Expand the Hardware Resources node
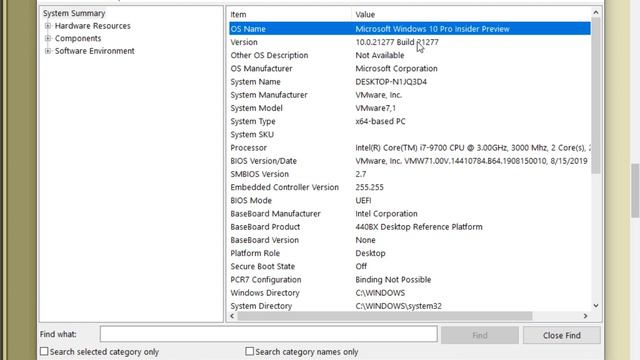Screen dimensions: 640x360 point(48,26)
